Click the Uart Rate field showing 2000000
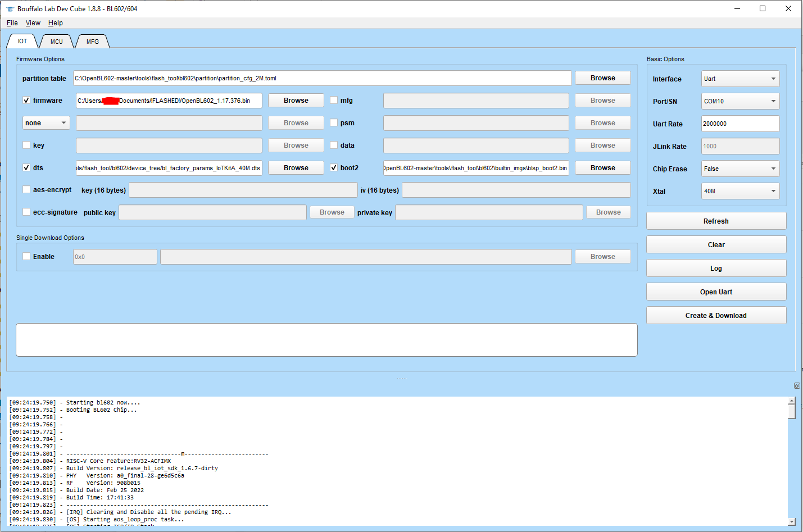This screenshot has height=532, width=803. (740, 124)
